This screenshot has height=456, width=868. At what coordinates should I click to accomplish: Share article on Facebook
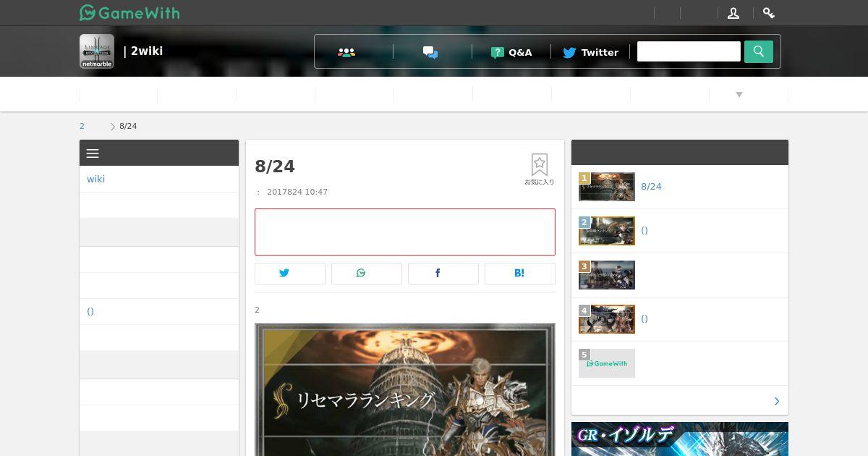click(443, 273)
